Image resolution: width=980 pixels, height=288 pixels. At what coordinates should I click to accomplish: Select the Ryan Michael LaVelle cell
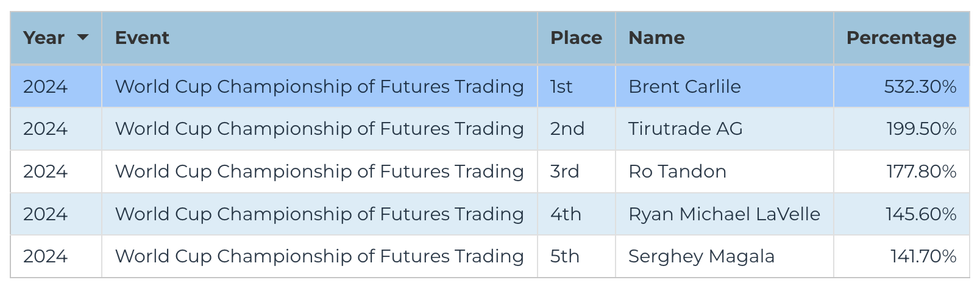pyautogui.click(x=725, y=214)
